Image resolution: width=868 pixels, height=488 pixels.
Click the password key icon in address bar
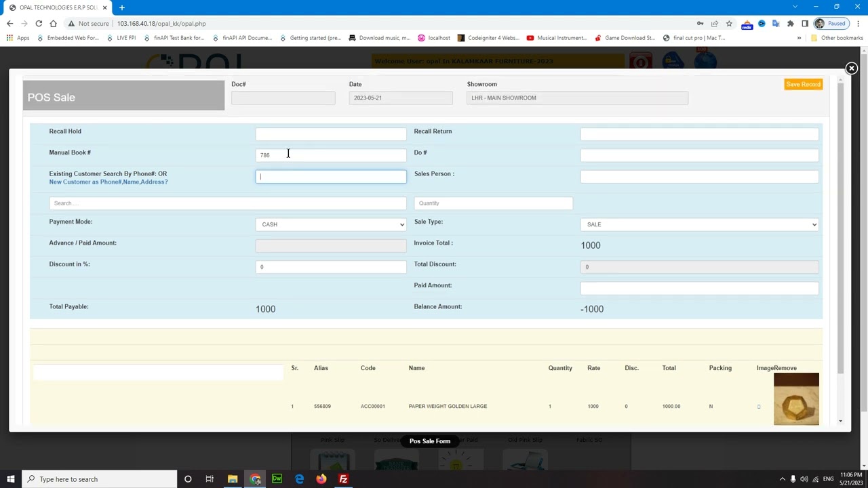(x=700, y=24)
